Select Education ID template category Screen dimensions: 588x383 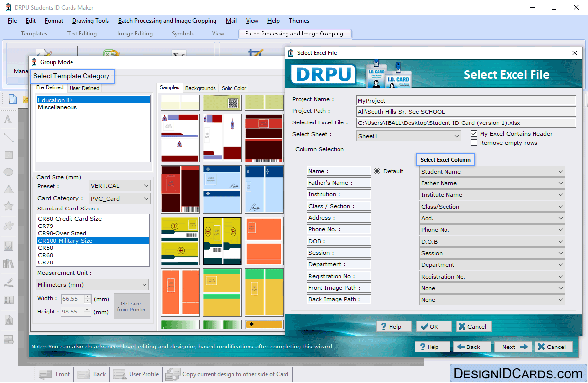click(x=93, y=100)
